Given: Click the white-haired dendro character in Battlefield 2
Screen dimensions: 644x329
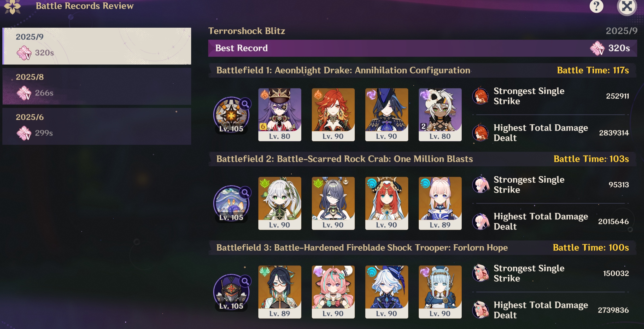Looking at the screenshot, I should (x=280, y=203).
